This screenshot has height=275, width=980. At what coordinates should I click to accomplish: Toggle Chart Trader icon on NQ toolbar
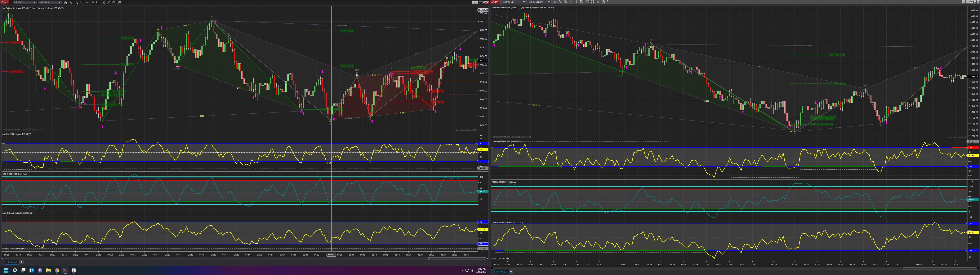point(587,2)
